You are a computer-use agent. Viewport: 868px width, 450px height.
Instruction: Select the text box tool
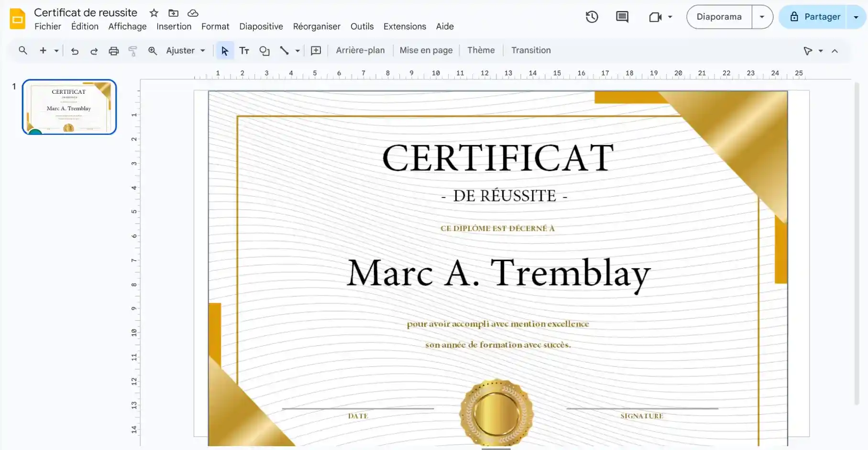click(x=244, y=51)
